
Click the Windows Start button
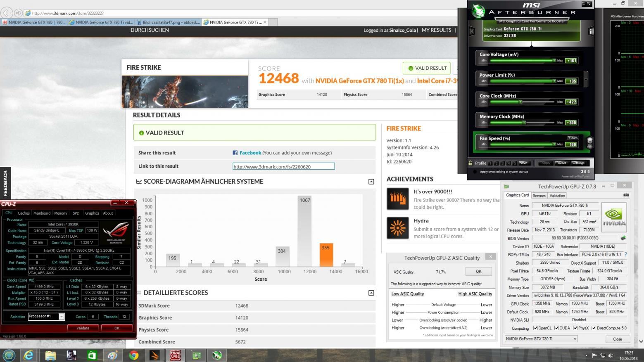9,355
